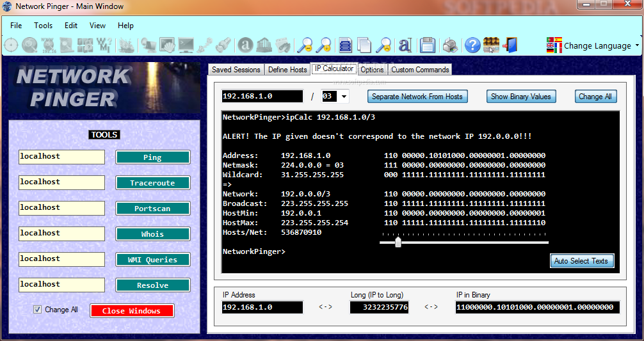Expand the netmask 03 combo box
Screen dimensions: 644x341
(x=344, y=97)
